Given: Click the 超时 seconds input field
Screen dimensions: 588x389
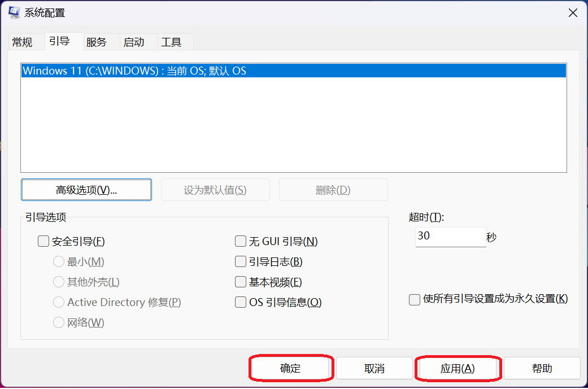Looking at the screenshot, I should point(451,237).
